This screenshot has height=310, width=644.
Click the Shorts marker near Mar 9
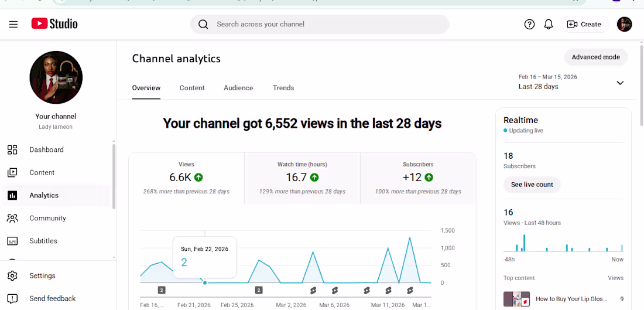366,290
